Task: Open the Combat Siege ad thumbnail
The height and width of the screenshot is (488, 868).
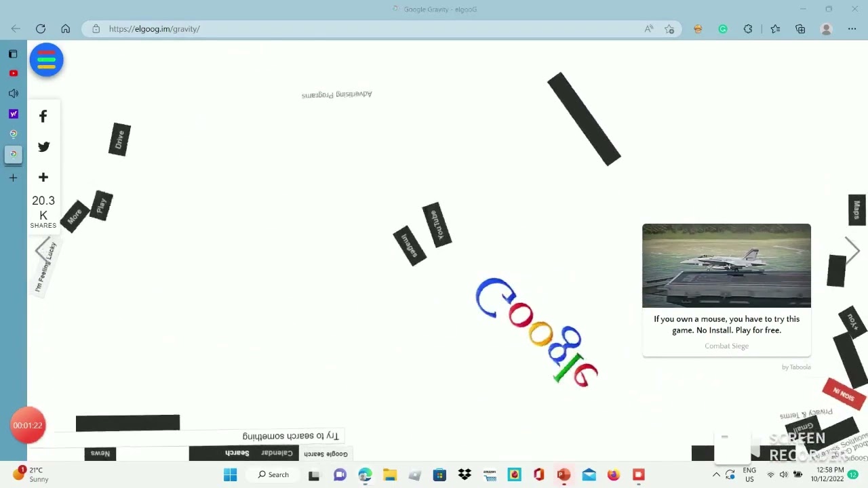Action: point(726,266)
